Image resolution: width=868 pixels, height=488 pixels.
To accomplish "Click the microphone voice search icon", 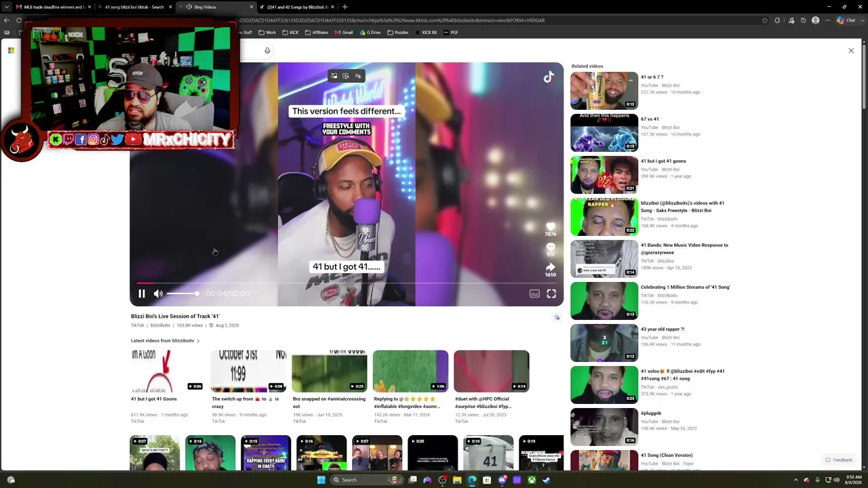I will point(267,51).
